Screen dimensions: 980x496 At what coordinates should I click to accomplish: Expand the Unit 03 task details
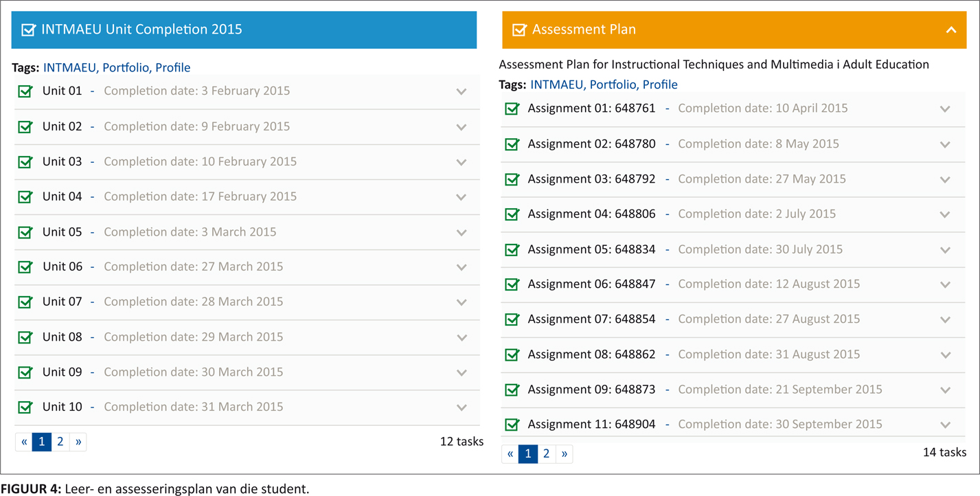tap(461, 162)
